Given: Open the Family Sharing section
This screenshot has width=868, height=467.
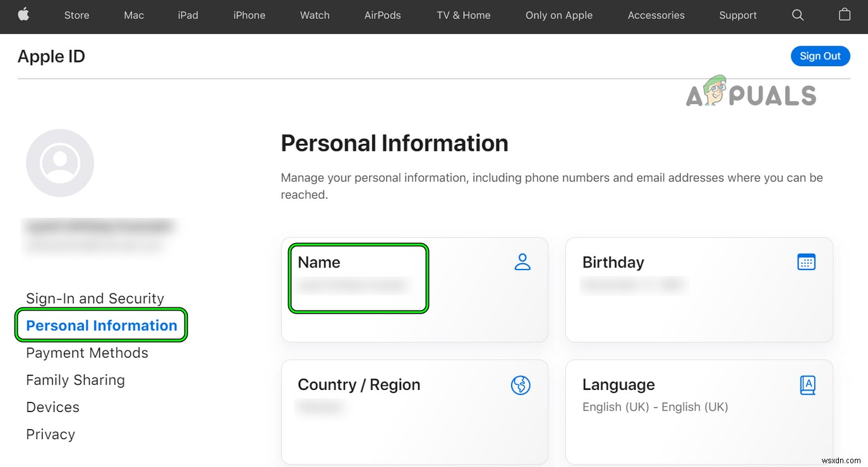Looking at the screenshot, I should click(x=75, y=380).
